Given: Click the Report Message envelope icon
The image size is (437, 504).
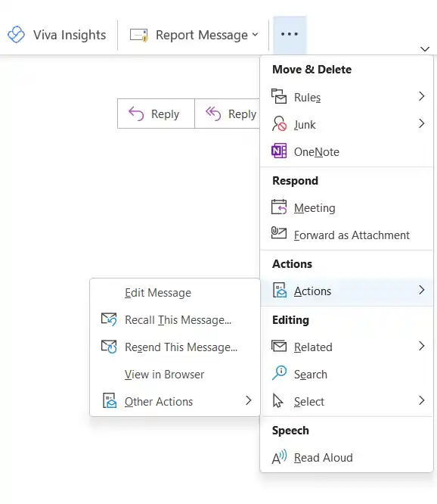Looking at the screenshot, I should coord(138,35).
